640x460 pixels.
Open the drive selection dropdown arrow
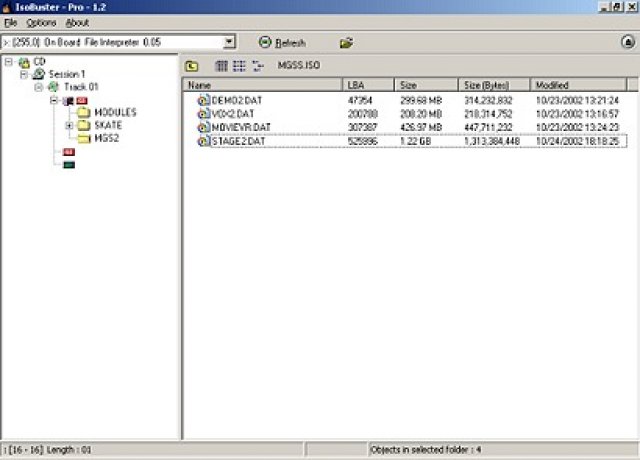click(229, 42)
